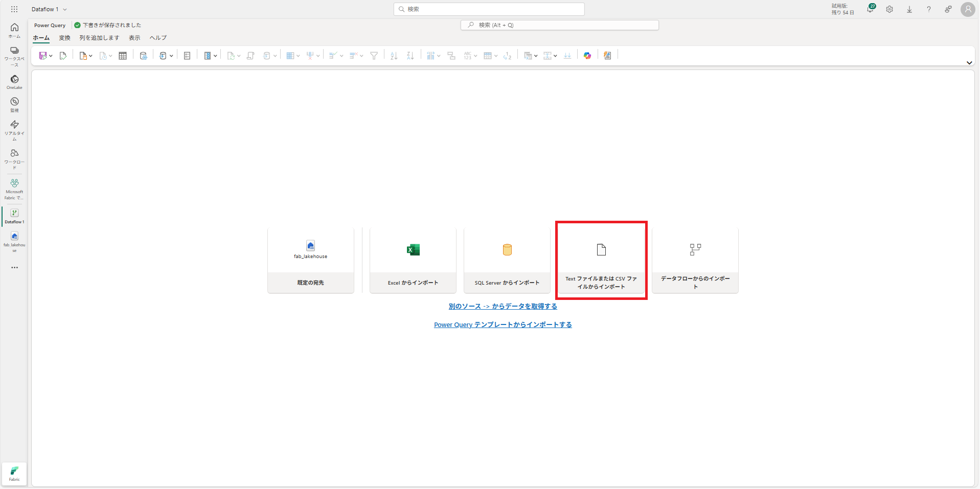This screenshot has width=980, height=489.
Task: Click the help question mark icon
Action: 929,9
